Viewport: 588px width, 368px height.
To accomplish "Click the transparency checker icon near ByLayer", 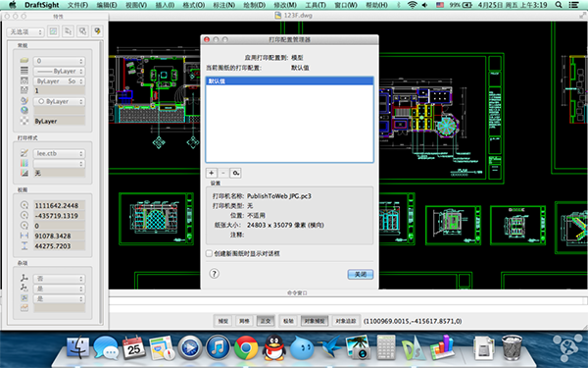I will (24, 121).
